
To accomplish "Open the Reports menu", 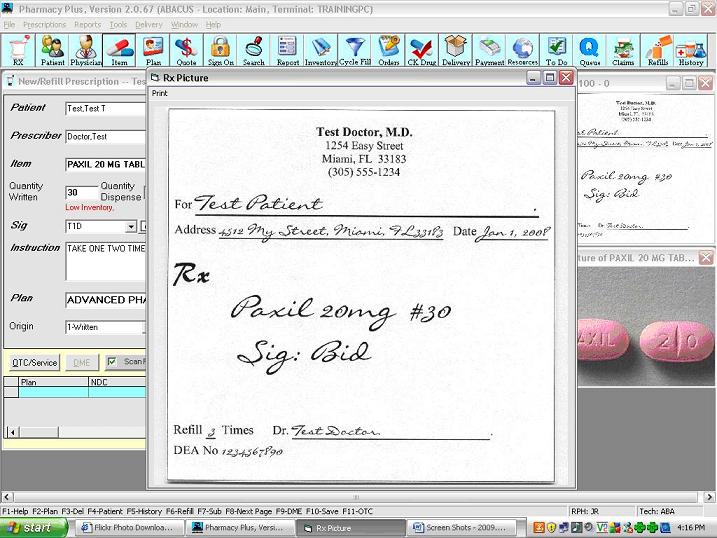I will [87, 24].
